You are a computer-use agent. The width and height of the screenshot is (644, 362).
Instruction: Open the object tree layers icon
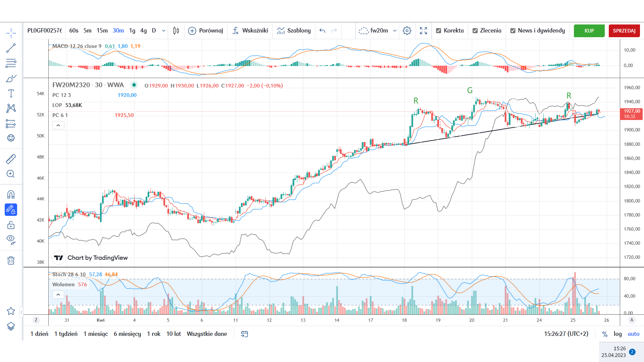pyautogui.click(x=11, y=326)
